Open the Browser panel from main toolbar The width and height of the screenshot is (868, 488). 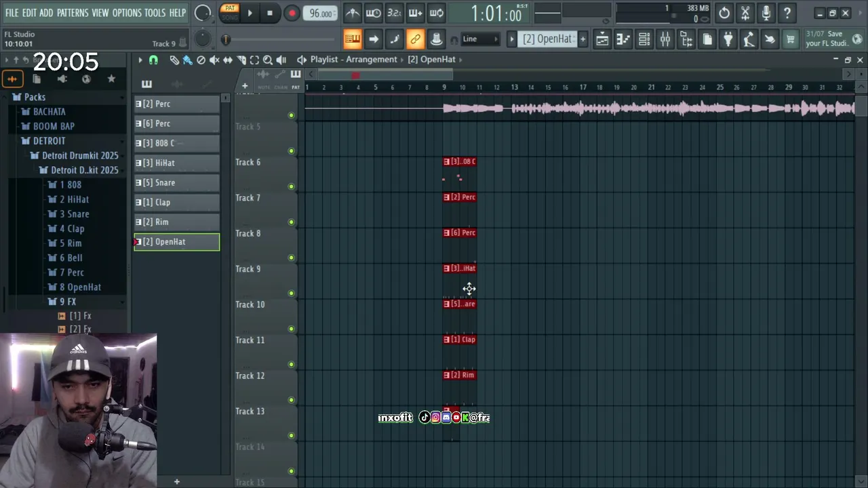pos(686,39)
